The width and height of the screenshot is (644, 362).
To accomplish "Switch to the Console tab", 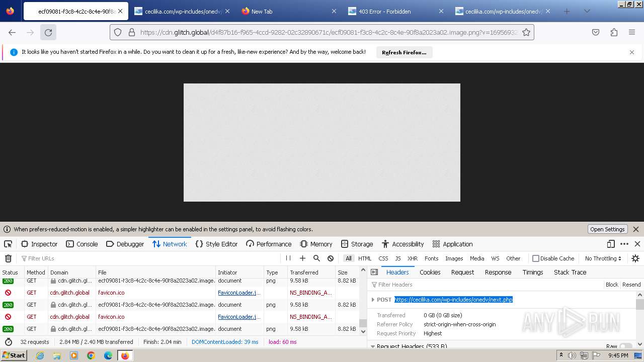I will pos(82,244).
